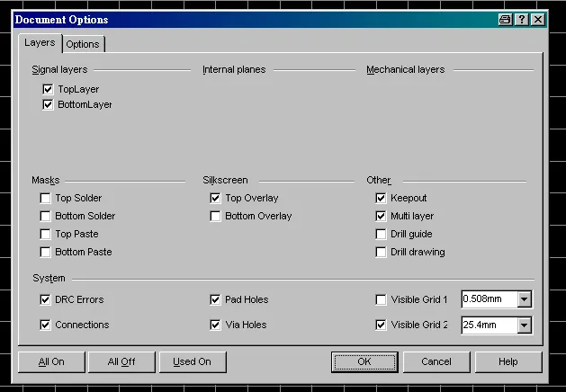Click the printer icon in the title bar
The width and height of the screenshot is (566, 392).
point(505,20)
